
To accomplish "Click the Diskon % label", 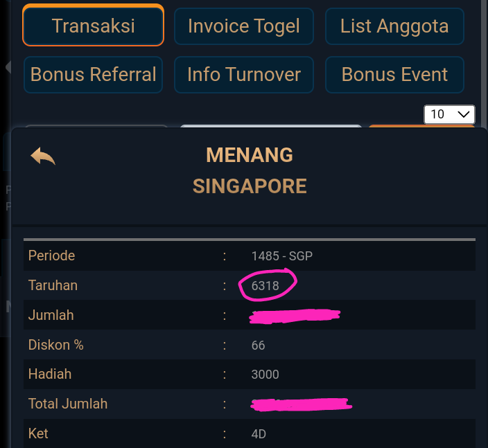I will (55, 345).
